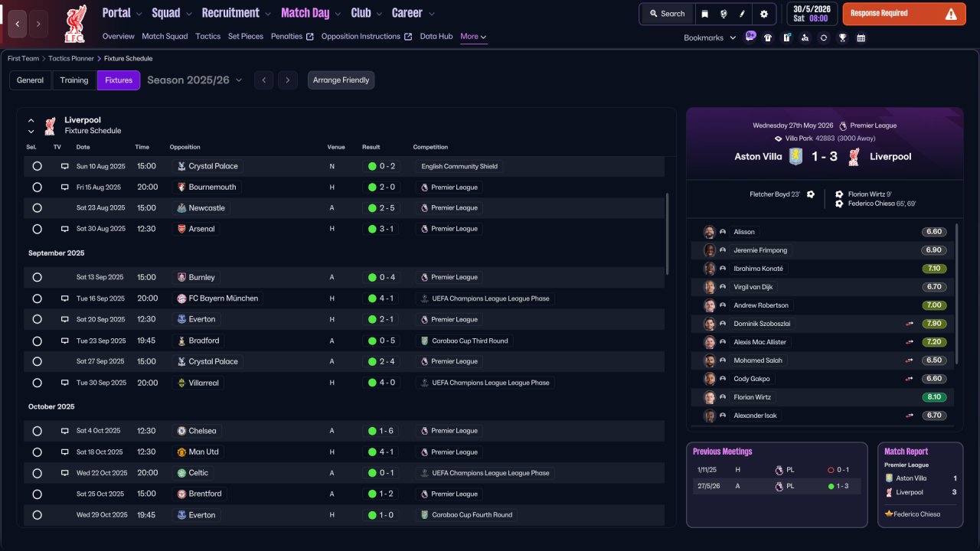Open the Opposition Instructions submenu item
Screen dimensions: 980x551
tap(366, 36)
